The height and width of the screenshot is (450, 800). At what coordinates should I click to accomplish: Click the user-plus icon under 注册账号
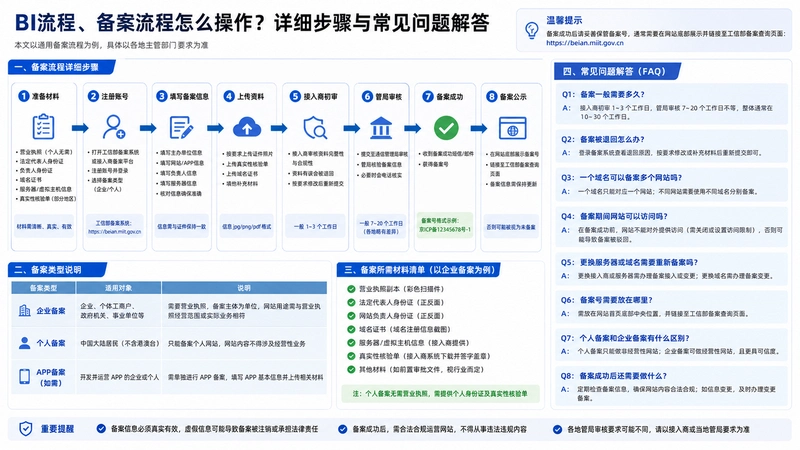coord(114,127)
